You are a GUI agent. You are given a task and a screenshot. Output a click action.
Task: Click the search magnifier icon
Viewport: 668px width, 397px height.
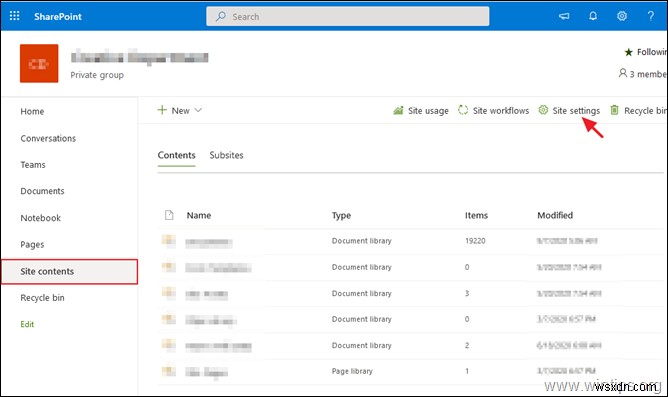click(x=221, y=17)
